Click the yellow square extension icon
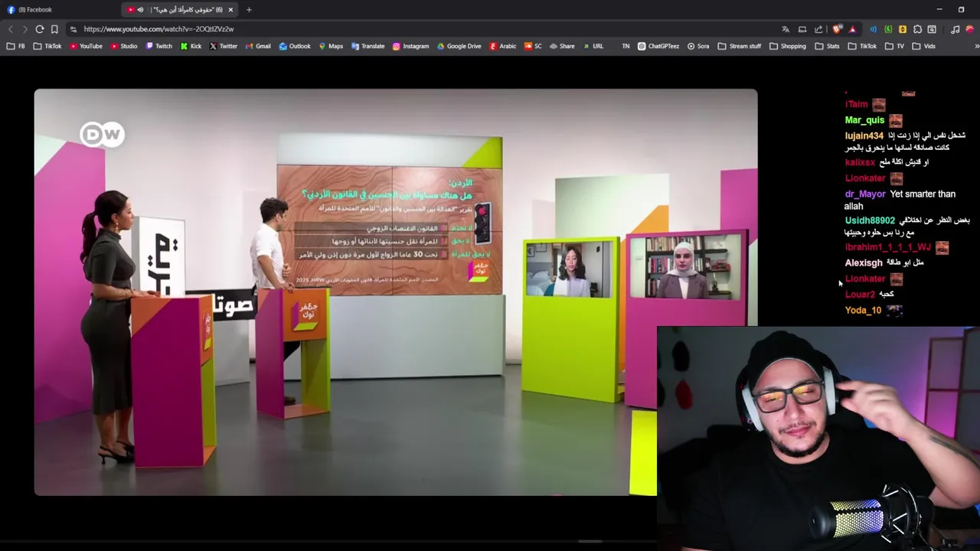This screenshot has height=551, width=980. tap(903, 29)
